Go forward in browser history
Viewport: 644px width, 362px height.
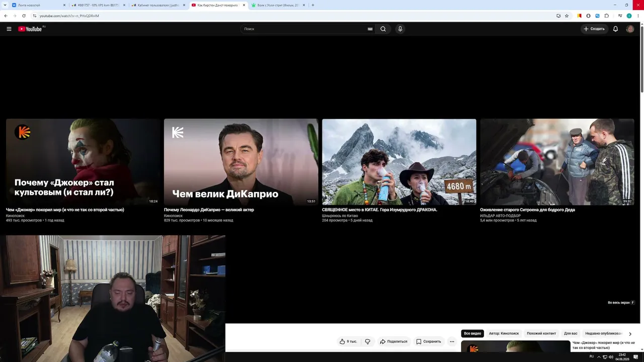click(x=15, y=16)
